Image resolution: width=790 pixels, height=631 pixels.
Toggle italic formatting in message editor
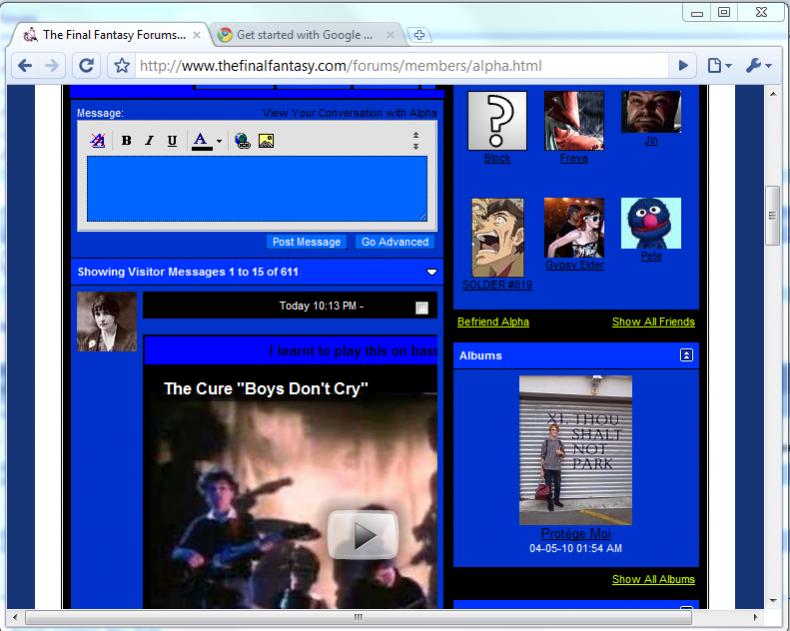click(149, 141)
